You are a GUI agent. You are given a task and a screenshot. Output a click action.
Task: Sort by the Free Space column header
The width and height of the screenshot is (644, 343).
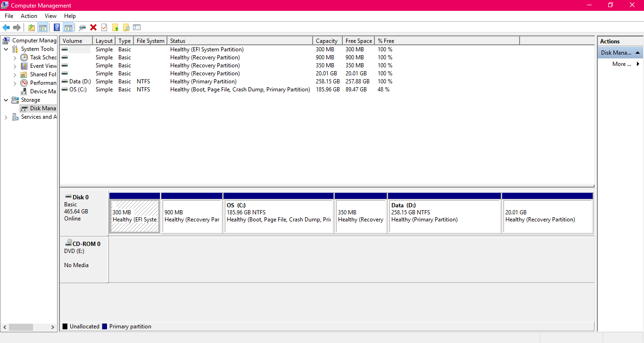tap(359, 41)
